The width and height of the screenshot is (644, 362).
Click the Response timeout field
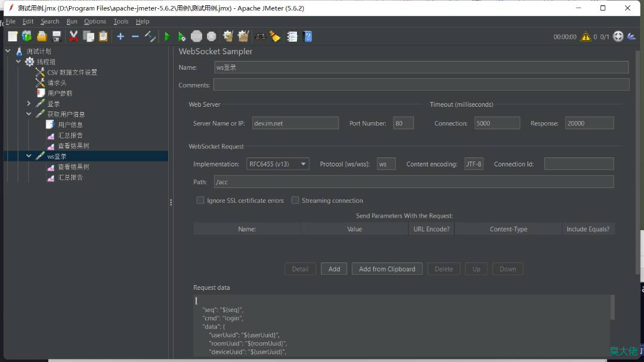click(x=589, y=123)
